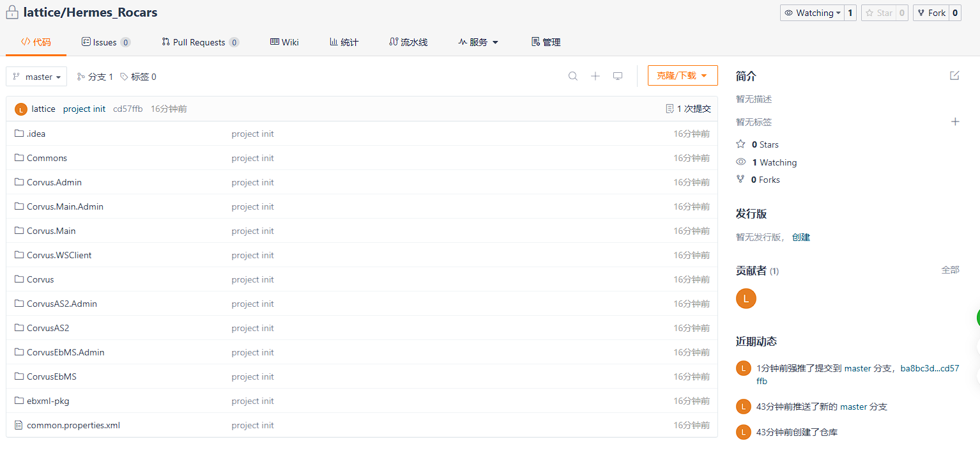Click the Fork button
Image resolution: width=980 pixels, height=450 pixels.
[x=931, y=13]
